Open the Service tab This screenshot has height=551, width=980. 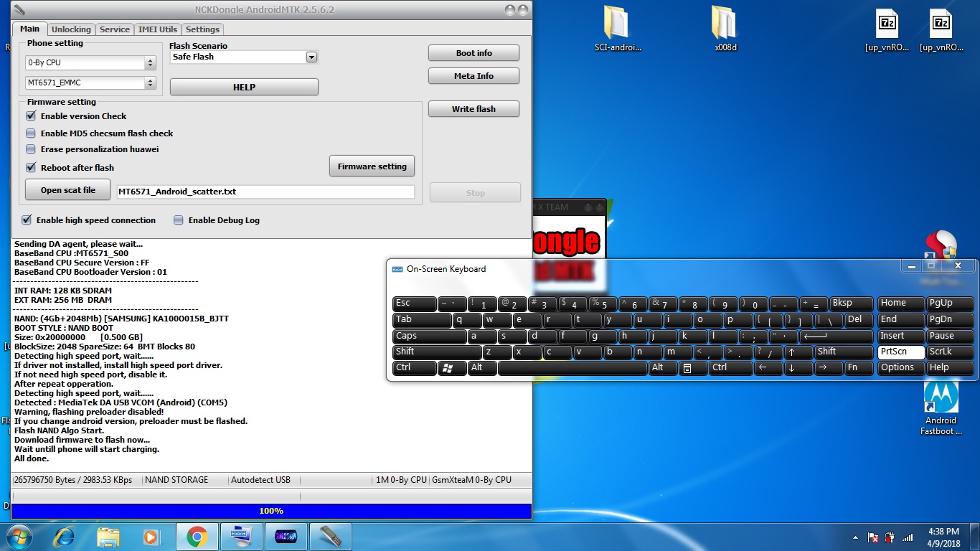[x=115, y=29]
